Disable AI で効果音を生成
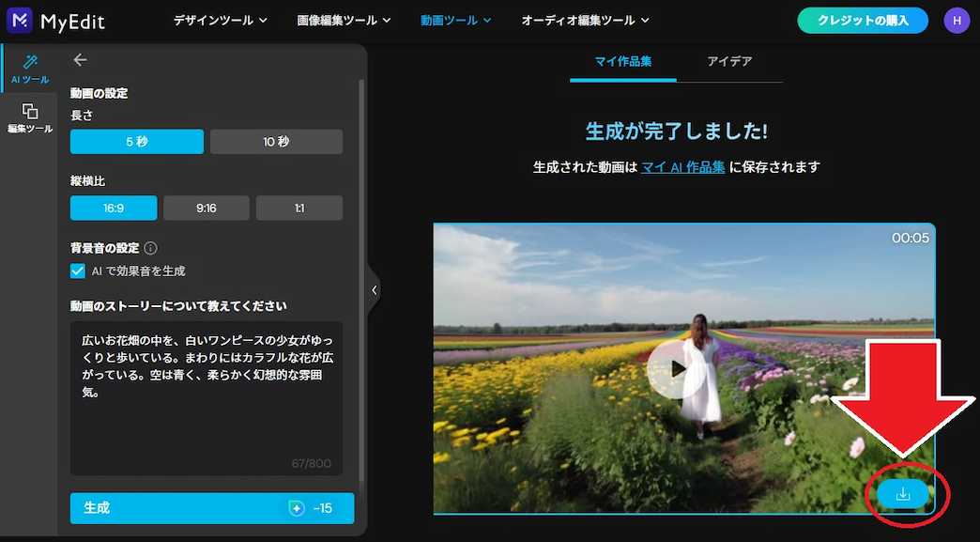Screen dimensions: 980x542 tap(77, 270)
